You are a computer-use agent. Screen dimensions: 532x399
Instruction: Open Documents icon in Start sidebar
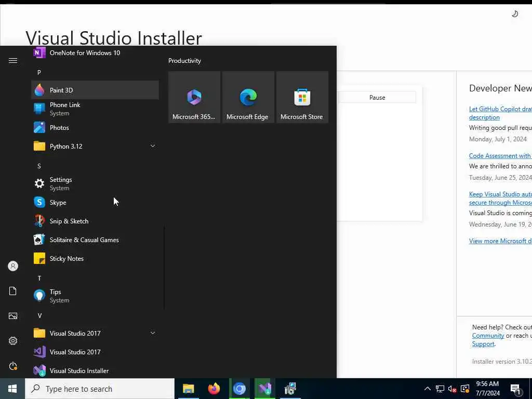tap(13, 291)
